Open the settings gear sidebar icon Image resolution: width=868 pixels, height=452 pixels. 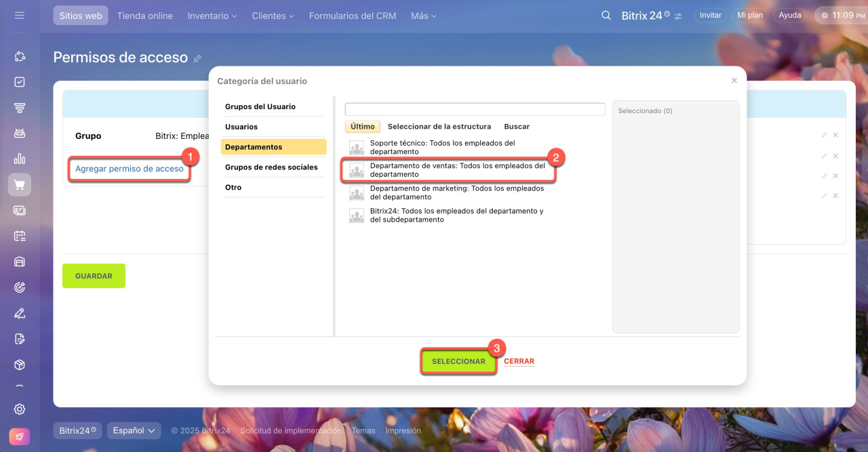click(x=20, y=409)
